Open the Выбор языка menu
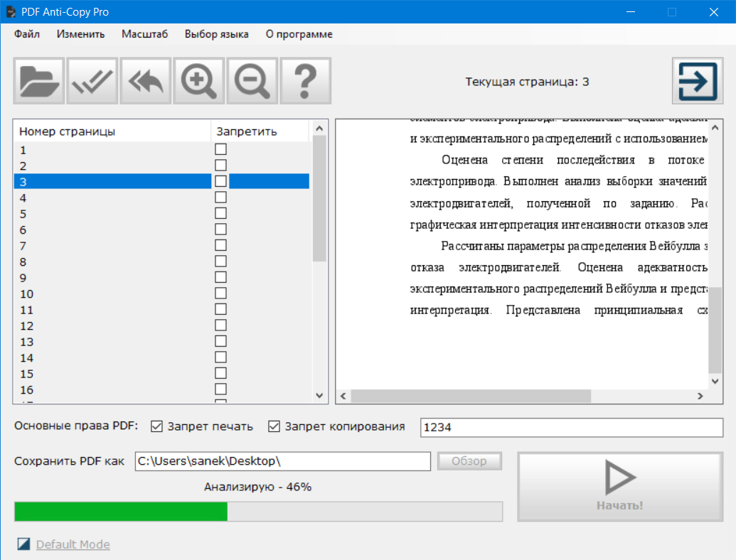This screenshot has width=736, height=560. coord(216,34)
